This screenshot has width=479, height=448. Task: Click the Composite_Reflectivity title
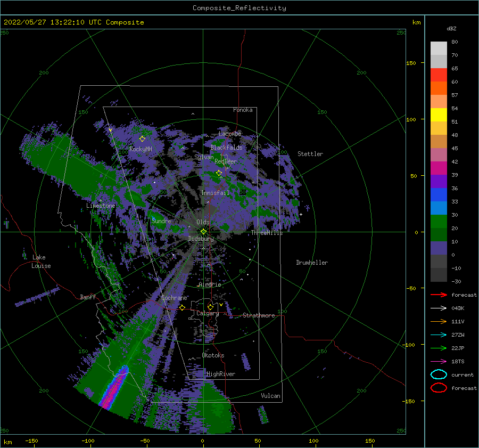[240, 8]
